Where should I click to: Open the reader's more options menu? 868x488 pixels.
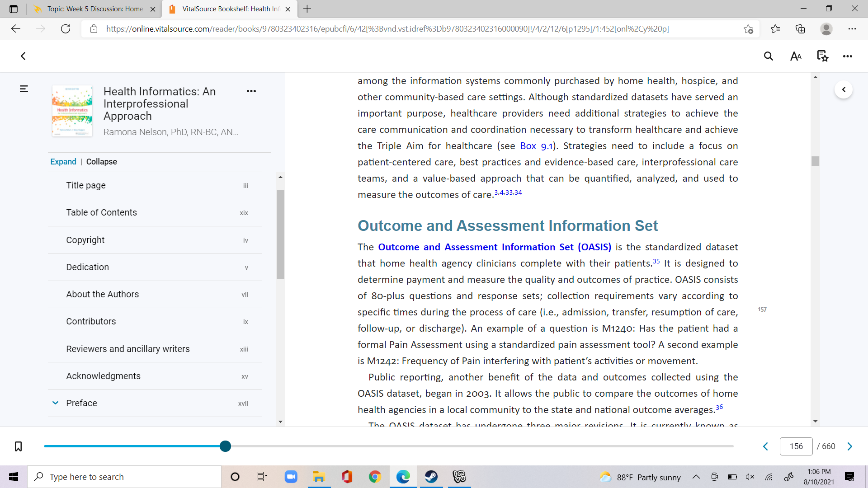(x=848, y=56)
